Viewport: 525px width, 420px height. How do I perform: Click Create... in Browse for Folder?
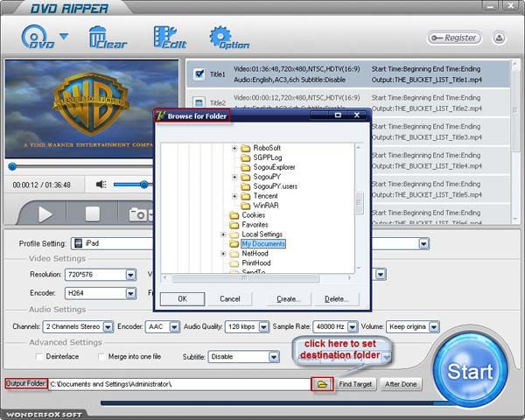pos(288,298)
